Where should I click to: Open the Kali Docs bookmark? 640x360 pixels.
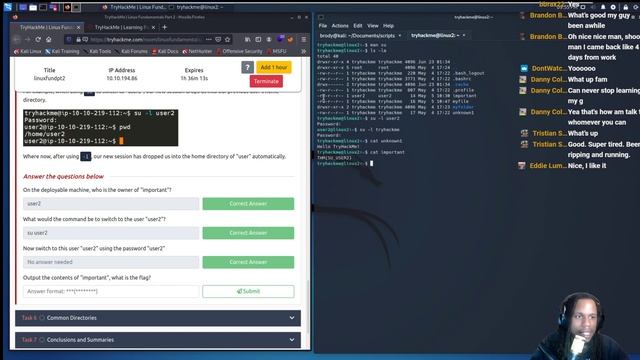(x=165, y=51)
